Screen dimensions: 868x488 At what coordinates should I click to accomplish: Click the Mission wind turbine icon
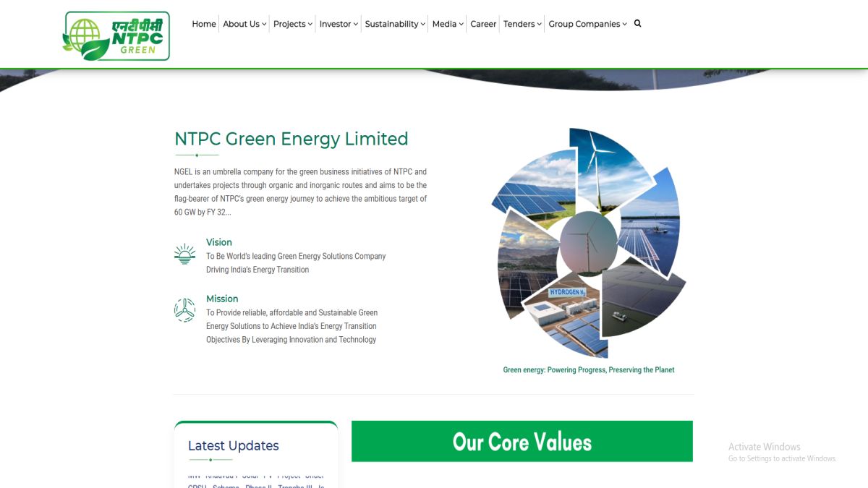[184, 310]
